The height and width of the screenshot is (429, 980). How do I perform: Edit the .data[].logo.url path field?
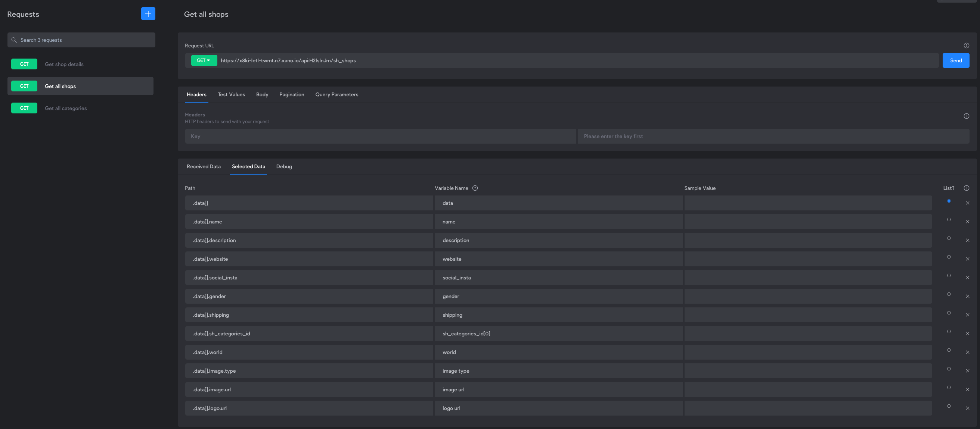(x=308, y=408)
